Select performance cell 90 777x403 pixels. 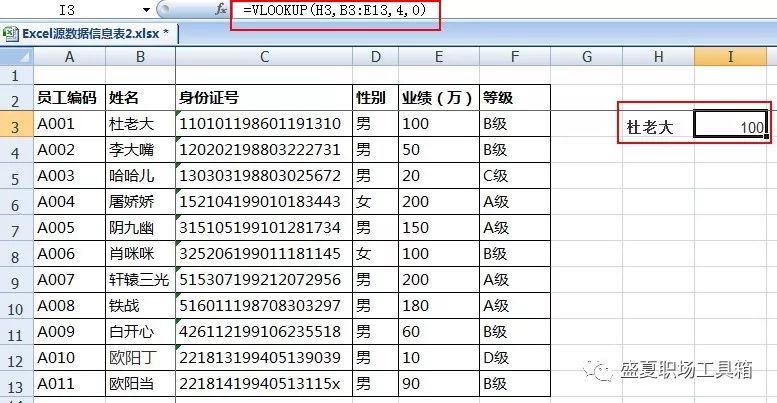coord(439,384)
